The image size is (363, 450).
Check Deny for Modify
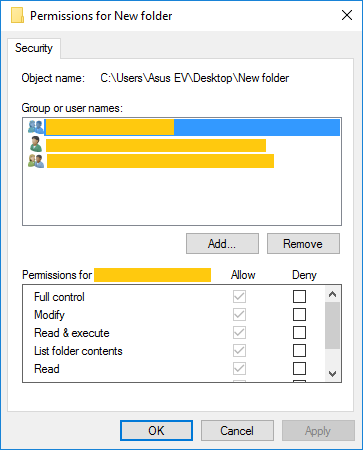[299, 314]
